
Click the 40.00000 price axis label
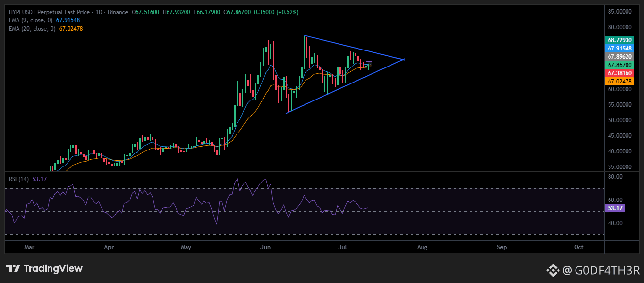pos(619,151)
